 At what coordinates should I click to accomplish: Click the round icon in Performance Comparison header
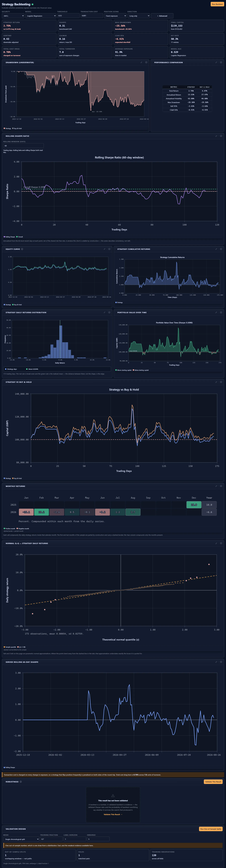click(x=221, y=62)
